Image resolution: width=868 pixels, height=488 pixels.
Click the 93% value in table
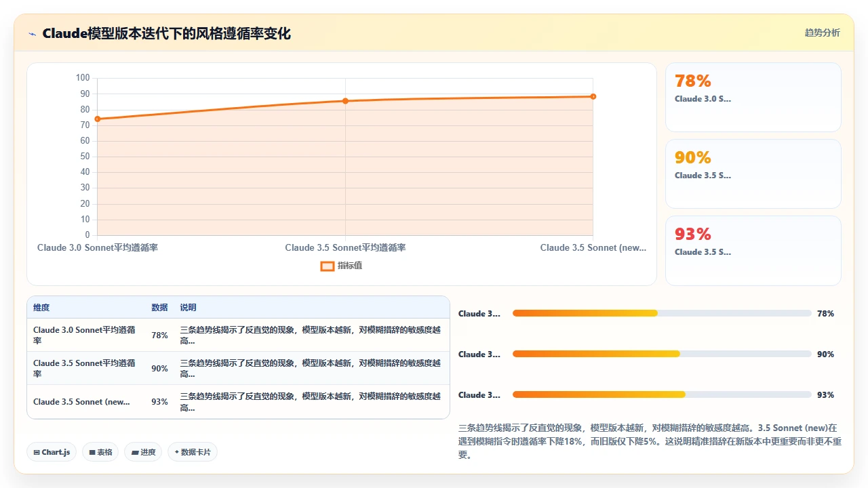click(159, 401)
